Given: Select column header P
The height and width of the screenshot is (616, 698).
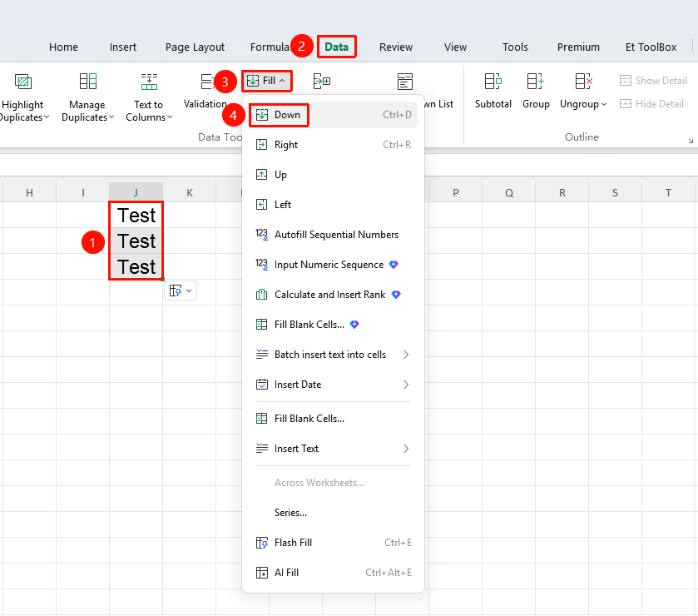Looking at the screenshot, I should (x=455, y=192).
